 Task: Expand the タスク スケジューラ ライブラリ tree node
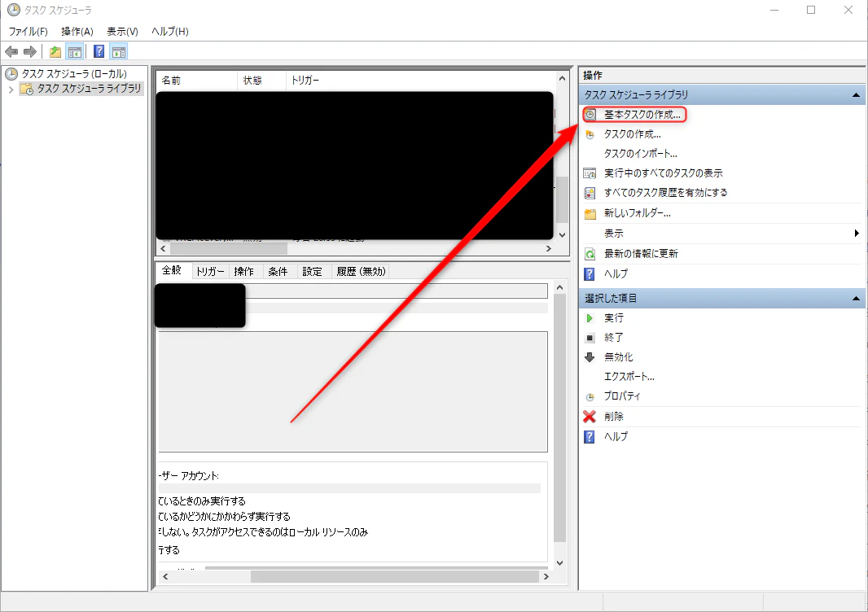point(11,89)
